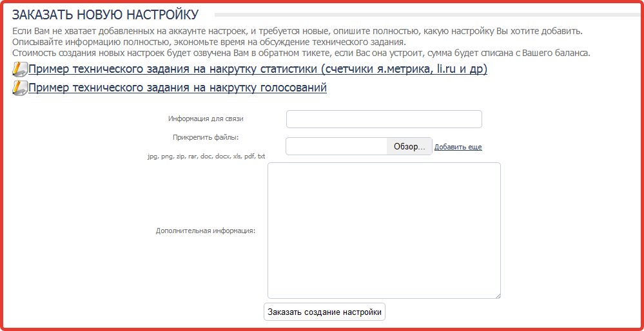Image resolution: width=644 pixels, height=331 pixels.
Task: Click the pencil-notepad icon beside the voting example
Action: [20, 88]
